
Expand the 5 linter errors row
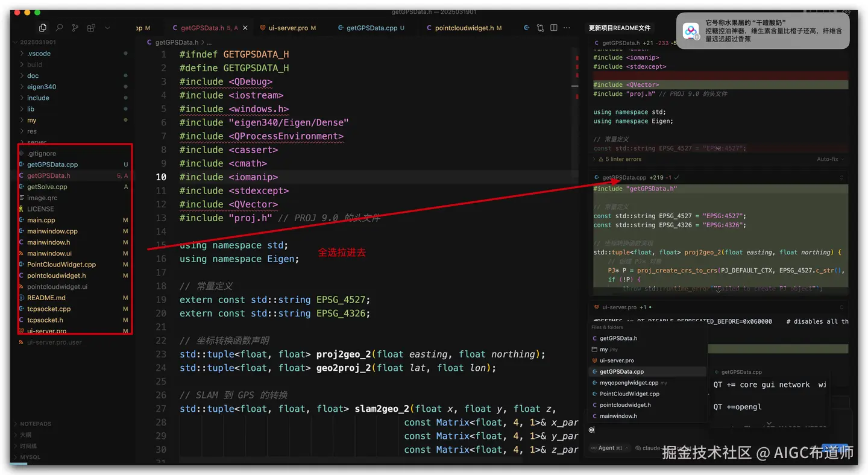[620, 159]
